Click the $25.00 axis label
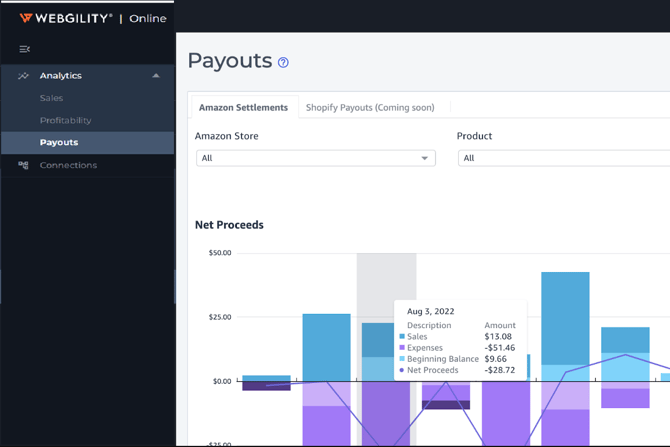The height and width of the screenshot is (447, 670). coord(220,317)
